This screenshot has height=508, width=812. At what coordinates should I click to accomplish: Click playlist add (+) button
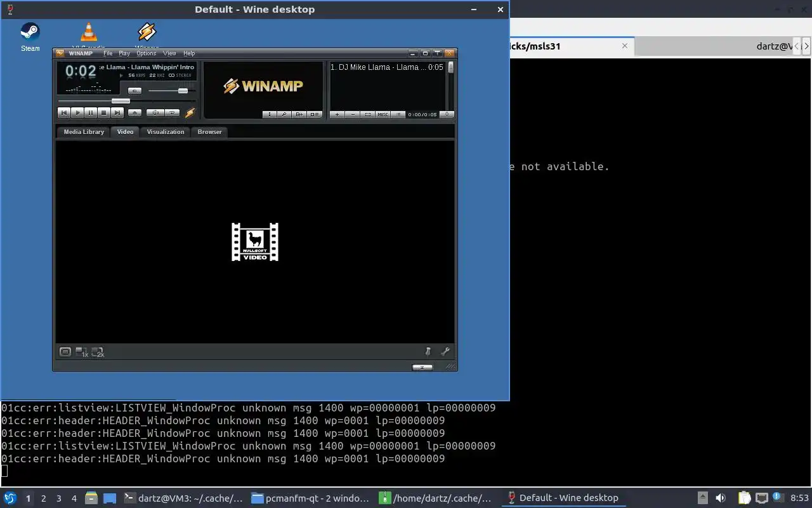(337, 114)
